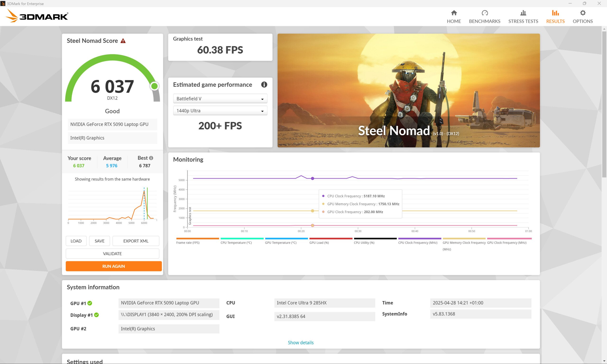
Task: Click the GPU Load red legend swatch
Action: click(331, 238)
